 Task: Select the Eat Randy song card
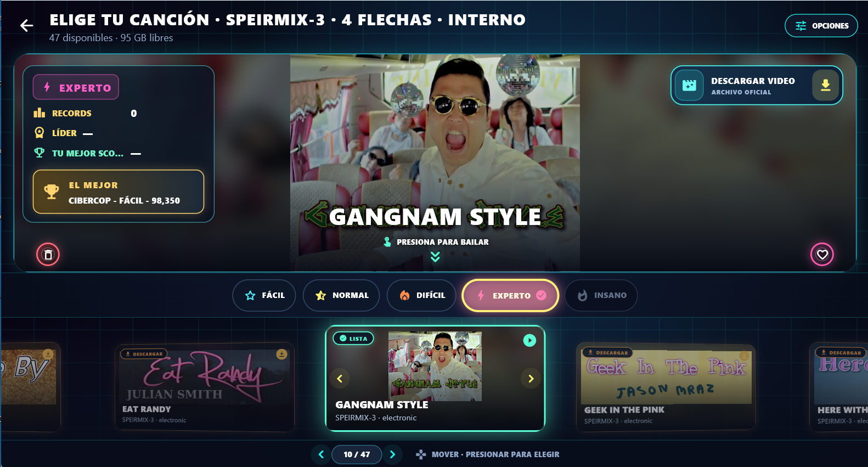(x=205, y=387)
